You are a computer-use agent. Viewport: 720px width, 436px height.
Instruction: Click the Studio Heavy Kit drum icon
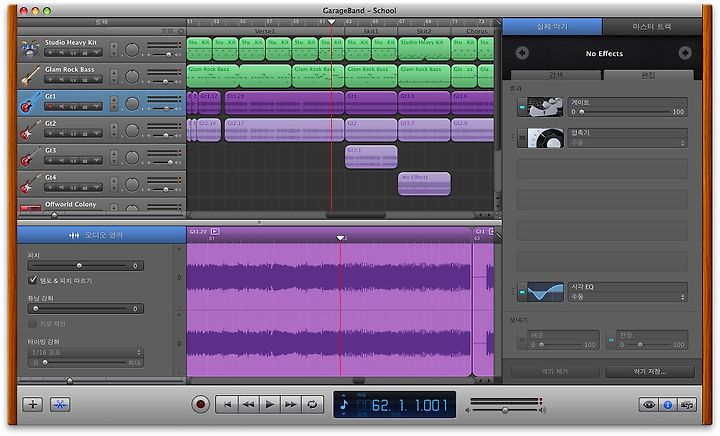(30, 49)
